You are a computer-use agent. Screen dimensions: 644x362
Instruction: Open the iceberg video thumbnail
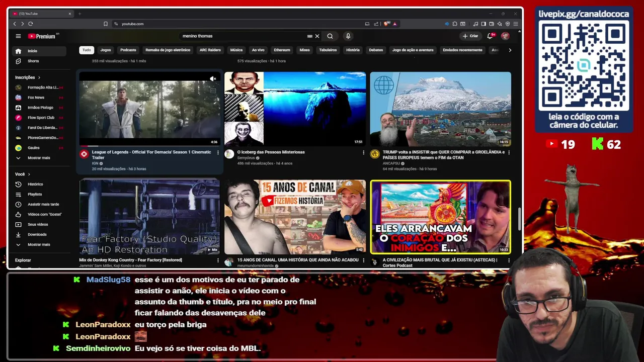(295, 109)
